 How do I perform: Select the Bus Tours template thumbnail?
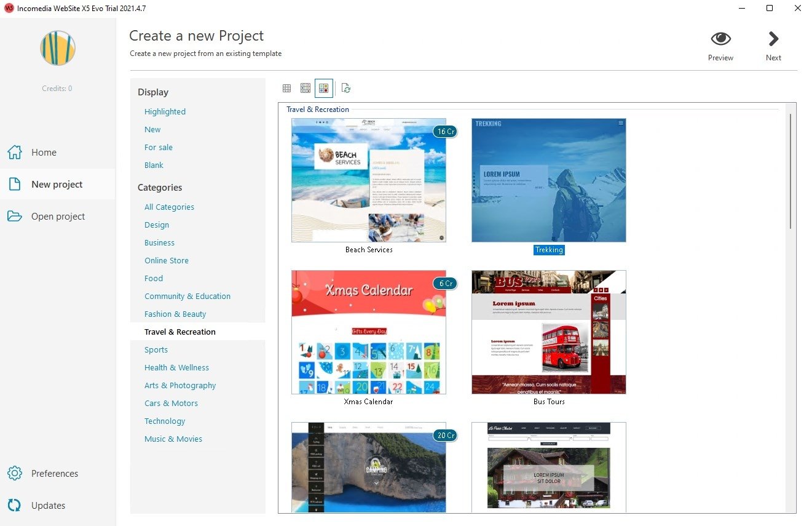549,332
